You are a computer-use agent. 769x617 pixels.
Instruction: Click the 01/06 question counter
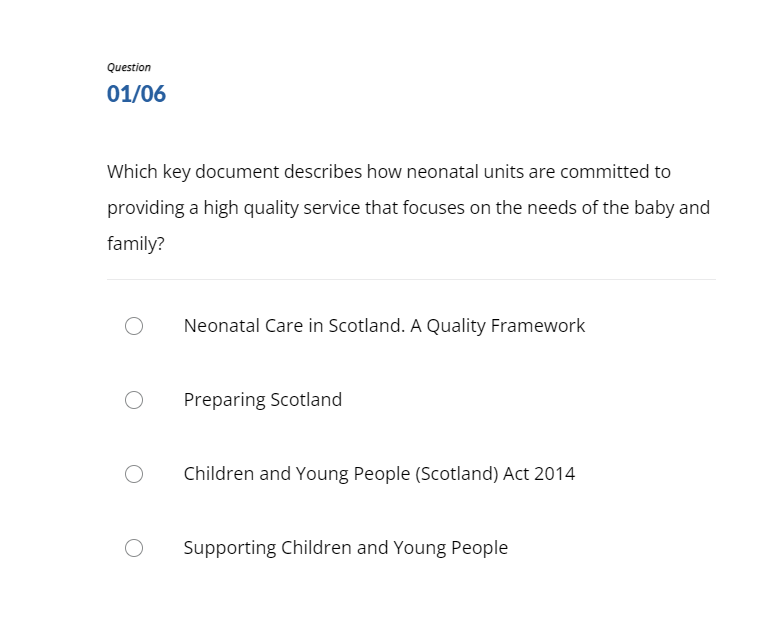[136, 95]
